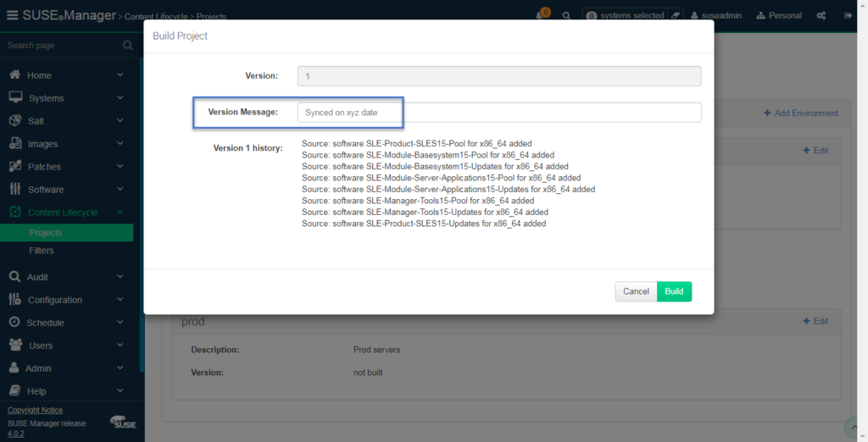Viewport: 868px width, 442px height.
Task: Click 'SLE-Product-SLES15-Pool for x86_64 added' history line
Action: [x=416, y=143]
